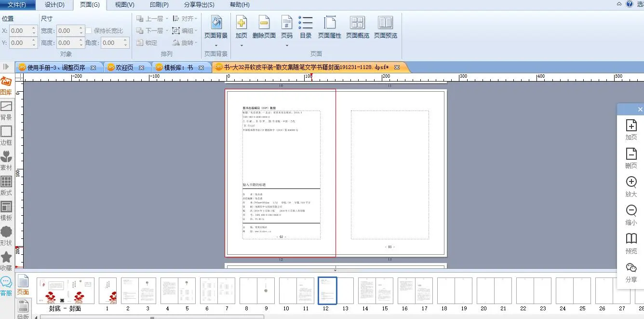Click the 页面背景 page background icon

tap(216, 23)
